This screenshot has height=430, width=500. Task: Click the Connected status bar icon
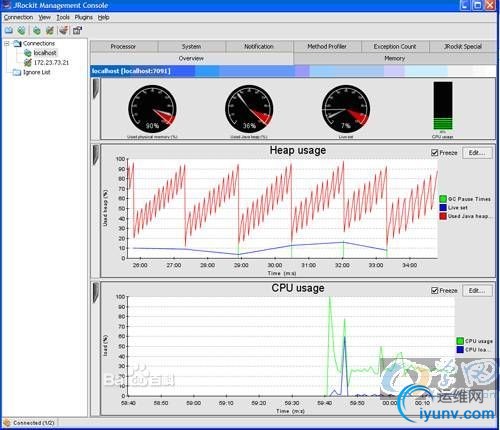point(7,423)
